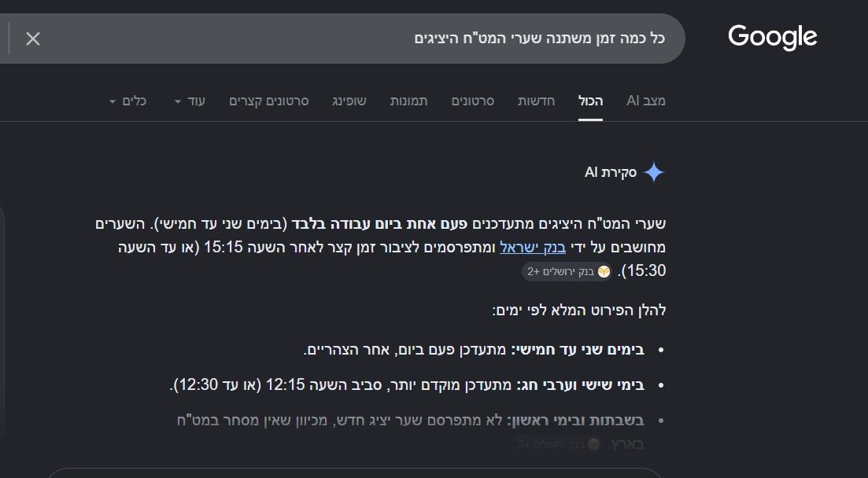Follow the בנק ישראל hyperlink
Screen dimensions: 868x478
pos(533,248)
